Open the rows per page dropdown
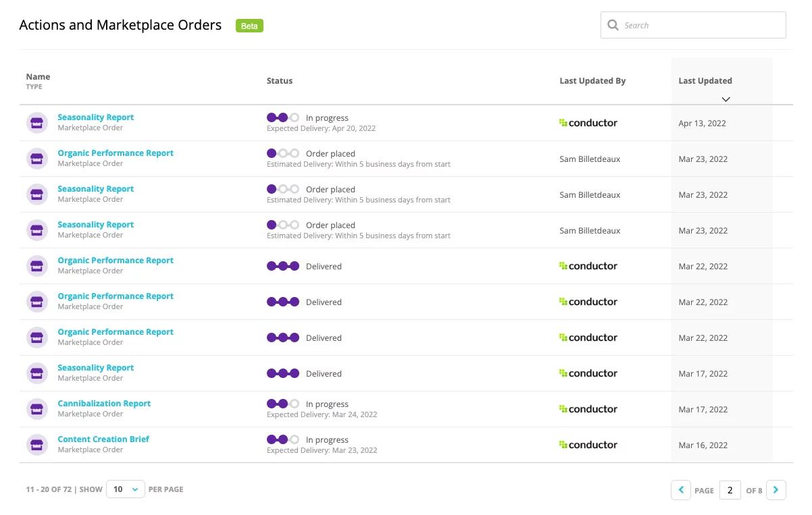This screenshot has height=515, width=812. pyautogui.click(x=126, y=489)
